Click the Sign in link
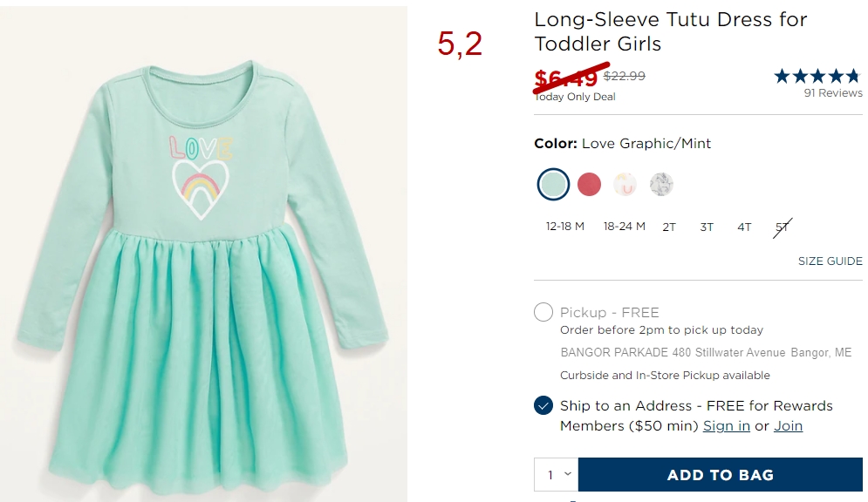The height and width of the screenshot is (502, 868). coord(727,425)
